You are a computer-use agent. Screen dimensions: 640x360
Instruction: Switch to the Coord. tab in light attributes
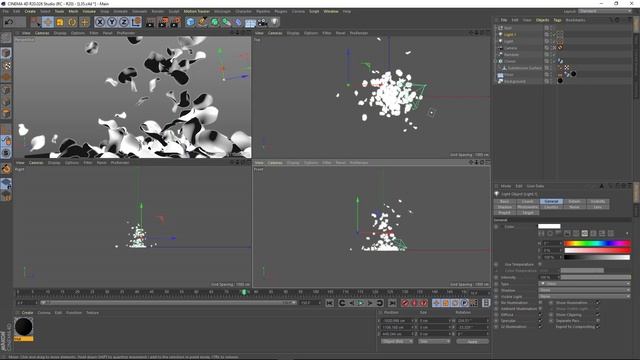(528, 202)
